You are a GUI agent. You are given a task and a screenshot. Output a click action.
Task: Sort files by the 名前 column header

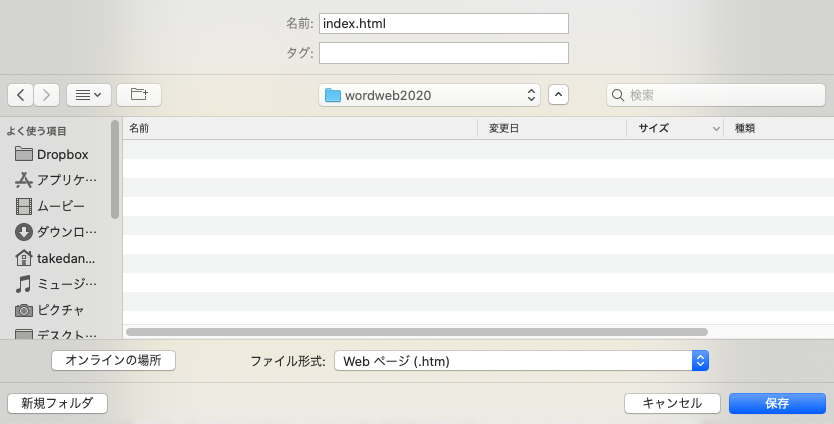pyautogui.click(x=300, y=128)
